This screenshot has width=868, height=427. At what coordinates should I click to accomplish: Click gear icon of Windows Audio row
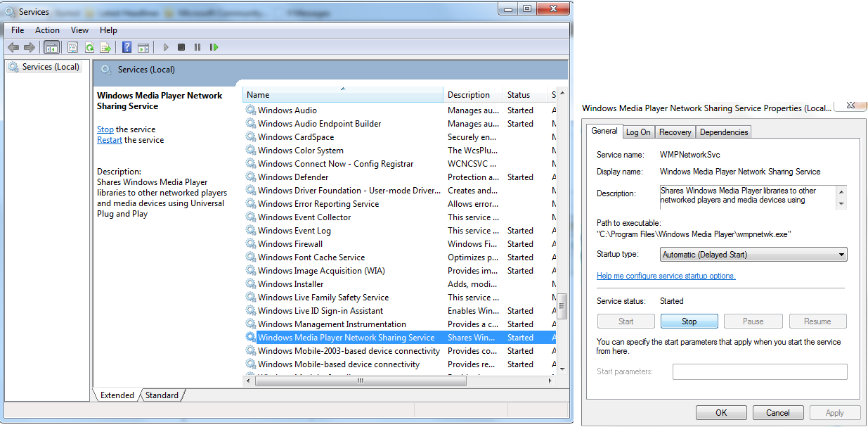tap(250, 110)
